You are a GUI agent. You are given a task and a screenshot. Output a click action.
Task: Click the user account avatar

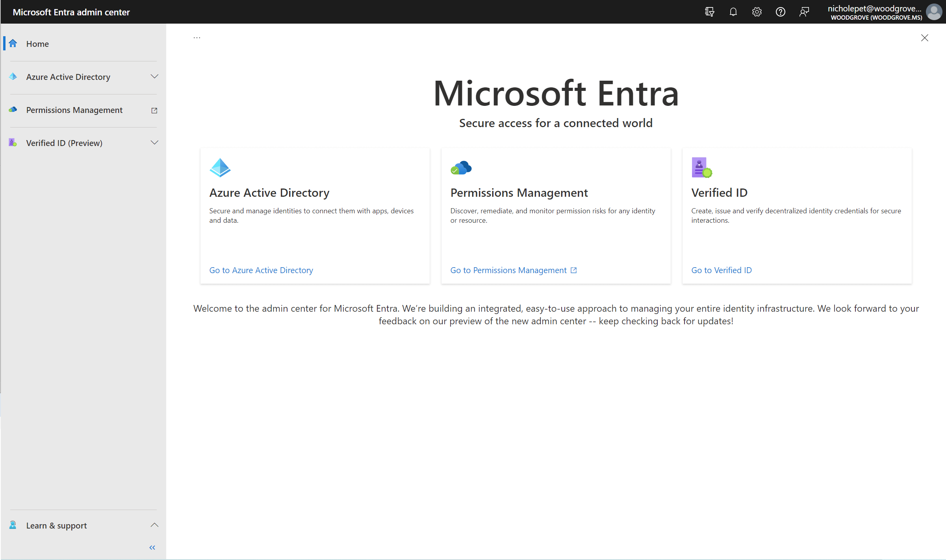click(934, 12)
